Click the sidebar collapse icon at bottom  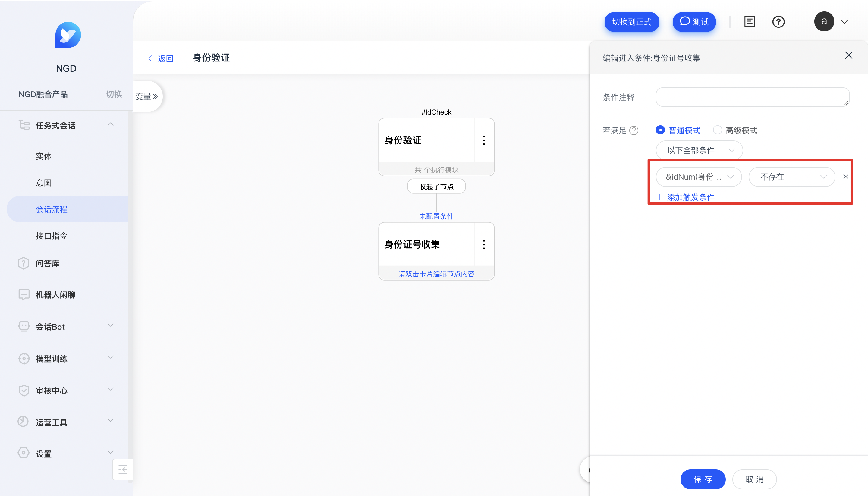[123, 469]
